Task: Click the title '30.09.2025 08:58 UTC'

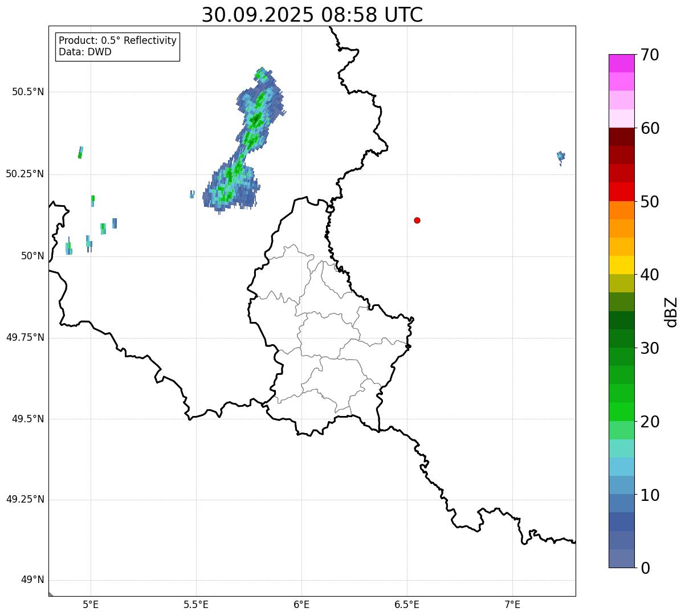Action: tap(312, 14)
